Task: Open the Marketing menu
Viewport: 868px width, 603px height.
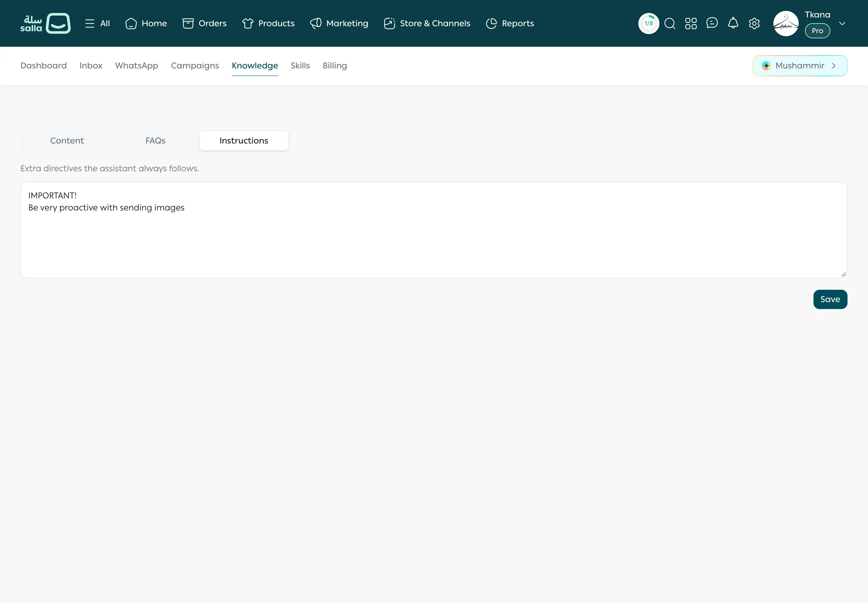Action: (339, 24)
